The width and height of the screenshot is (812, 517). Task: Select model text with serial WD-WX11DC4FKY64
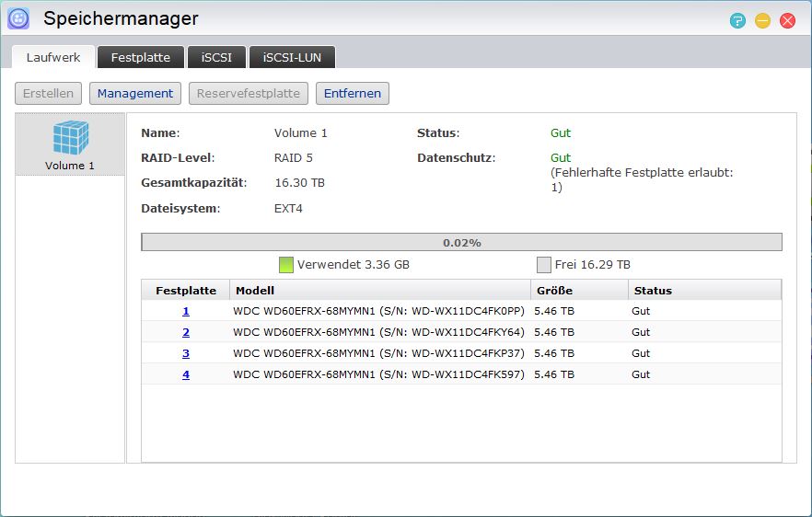378,332
